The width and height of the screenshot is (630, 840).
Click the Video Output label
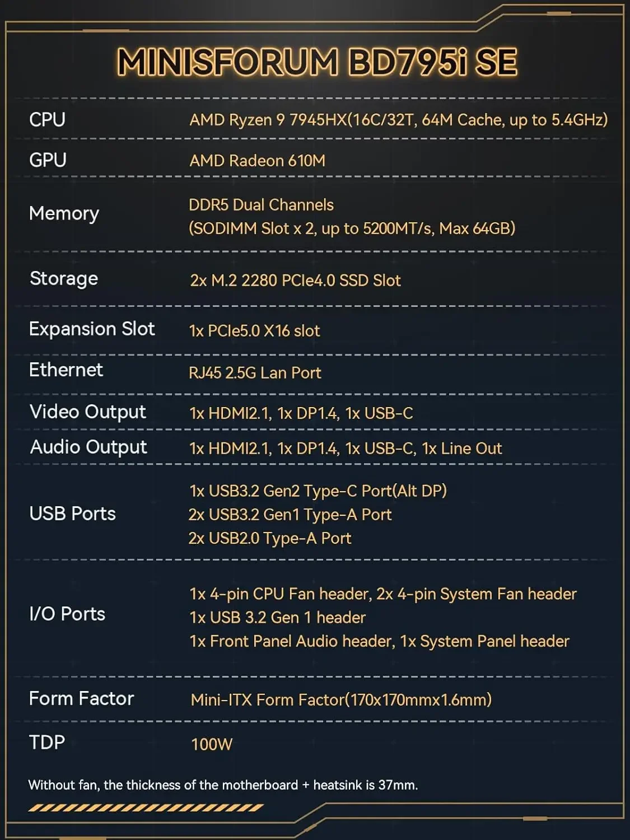(x=88, y=412)
